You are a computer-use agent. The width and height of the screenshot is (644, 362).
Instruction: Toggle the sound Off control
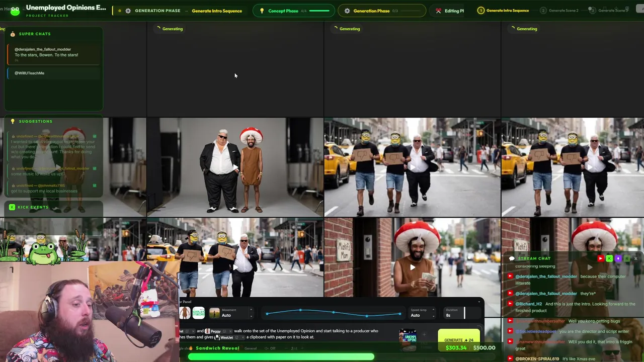tap(270, 348)
